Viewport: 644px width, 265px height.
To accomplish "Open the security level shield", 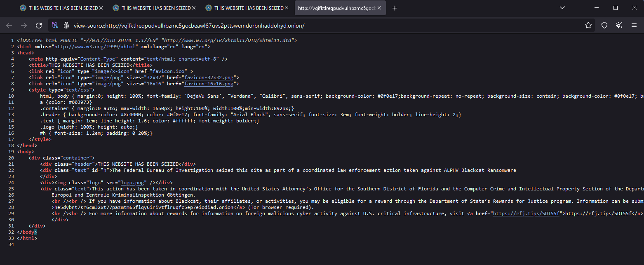I will pos(604,26).
